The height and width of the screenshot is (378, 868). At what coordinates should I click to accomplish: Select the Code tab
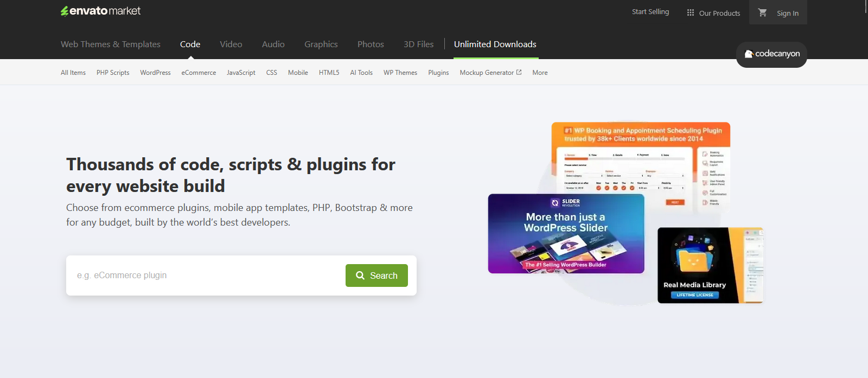(190, 44)
